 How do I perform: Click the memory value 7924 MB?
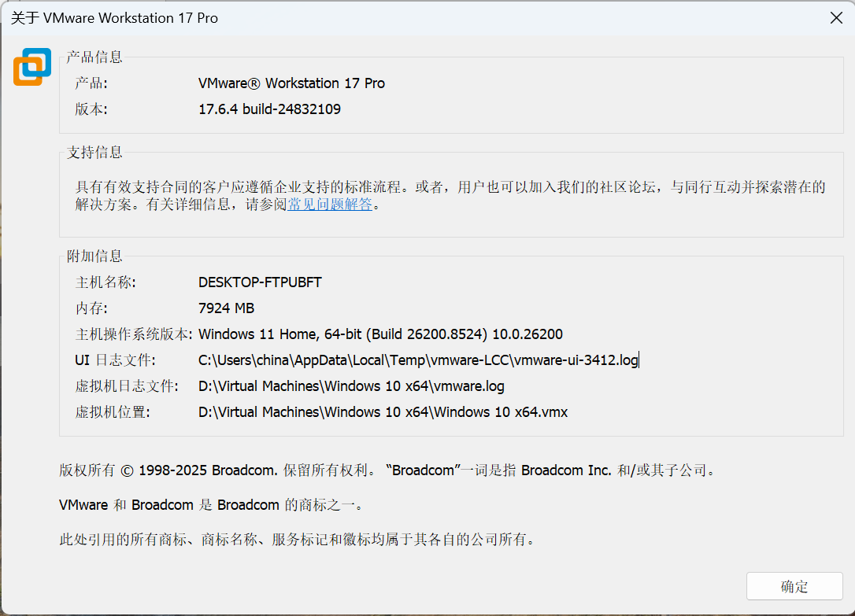(226, 308)
